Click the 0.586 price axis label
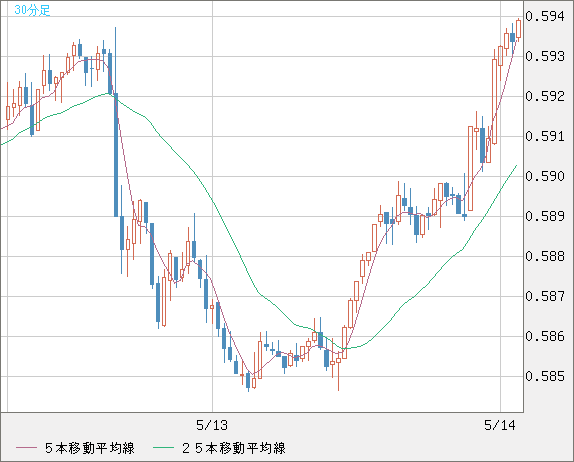 click(545, 336)
